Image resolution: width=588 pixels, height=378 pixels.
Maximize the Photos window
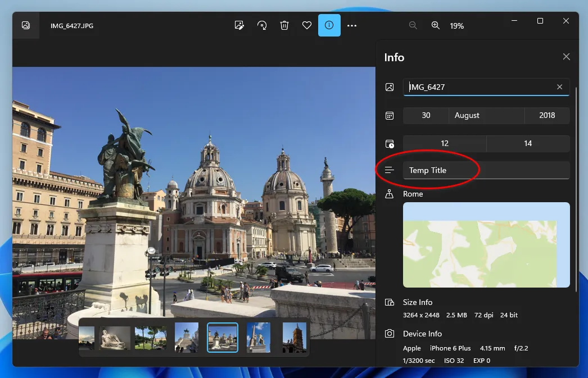point(540,21)
